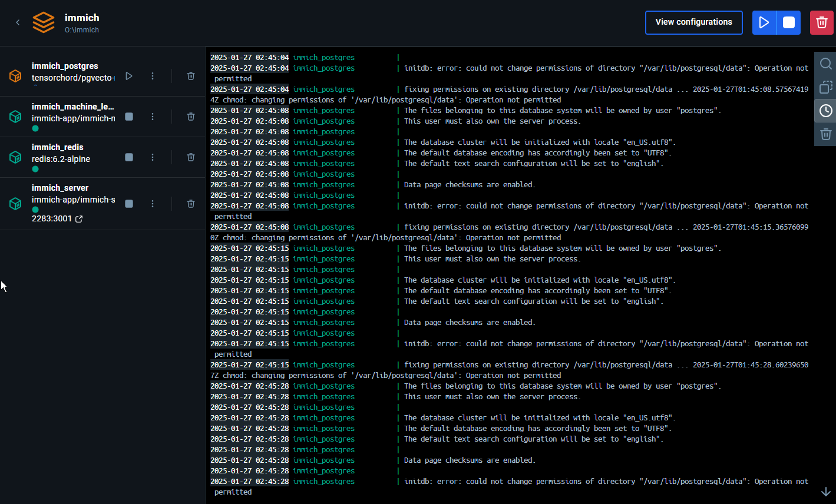Viewport: 836px width, 504px height.
Task: Copy the logs to clipboard
Action: pos(825,87)
